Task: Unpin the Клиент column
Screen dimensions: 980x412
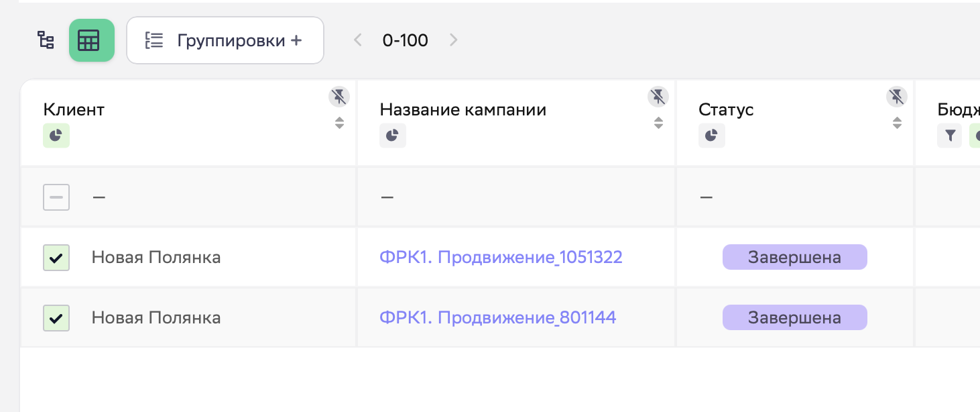Action: (x=339, y=96)
